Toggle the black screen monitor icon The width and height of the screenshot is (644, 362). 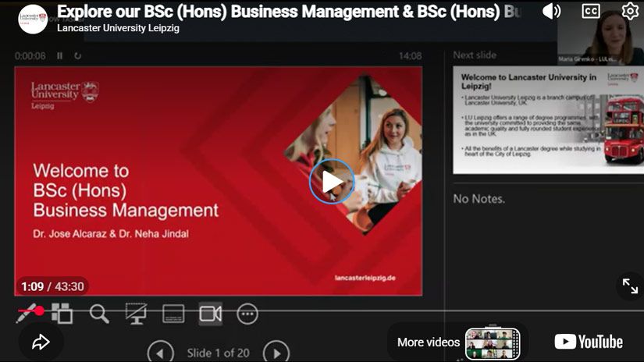137,314
